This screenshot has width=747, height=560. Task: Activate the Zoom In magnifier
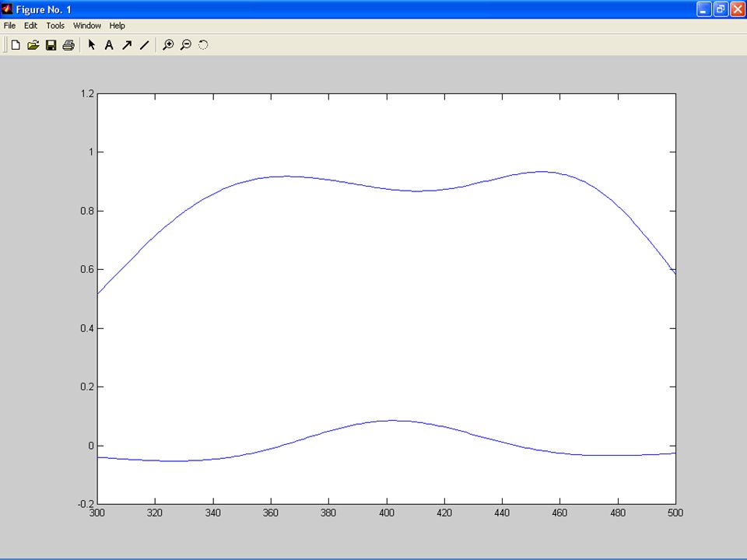coord(168,45)
